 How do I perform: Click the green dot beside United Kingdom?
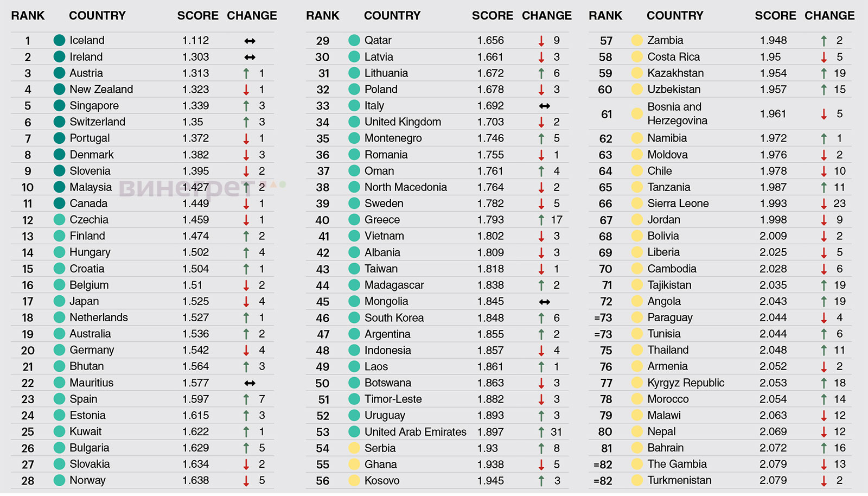[354, 122]
